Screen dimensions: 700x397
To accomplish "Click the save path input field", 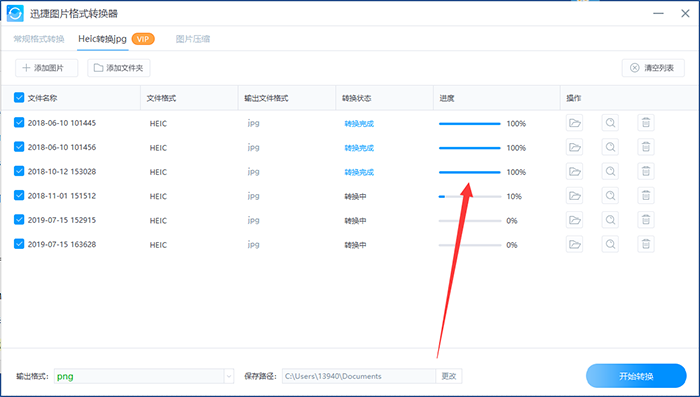I will click(x=359, y=376).
